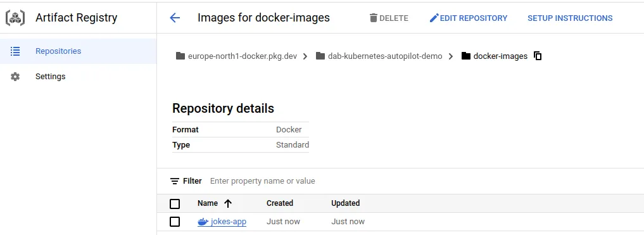Click the 'Images for docker-images' heading
The width and height of the screenshot is (644, 235).
[x=263, y=18]
